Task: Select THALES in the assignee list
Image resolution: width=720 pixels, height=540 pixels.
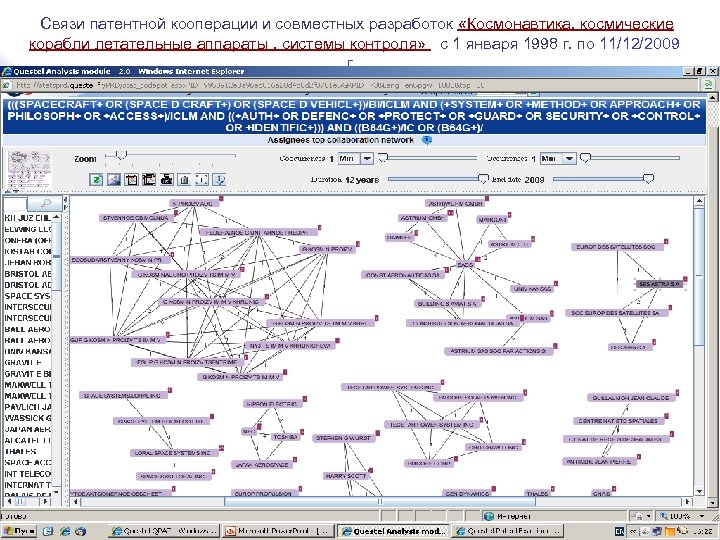Action: tap(20, 451)
